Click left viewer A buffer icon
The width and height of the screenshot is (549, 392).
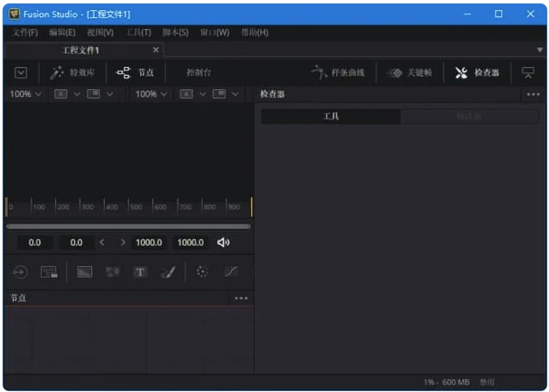60,94
